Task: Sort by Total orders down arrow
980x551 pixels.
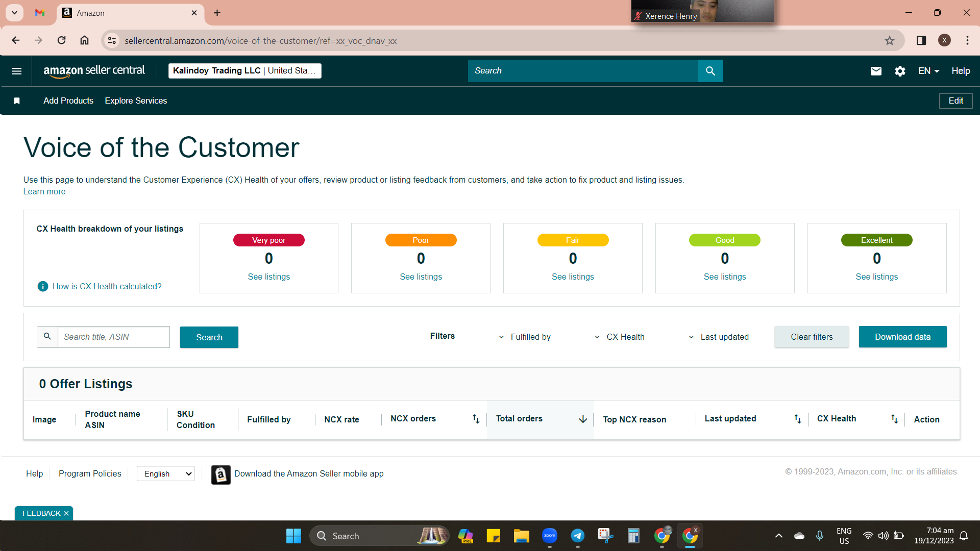Action: [x=583, y=419]
